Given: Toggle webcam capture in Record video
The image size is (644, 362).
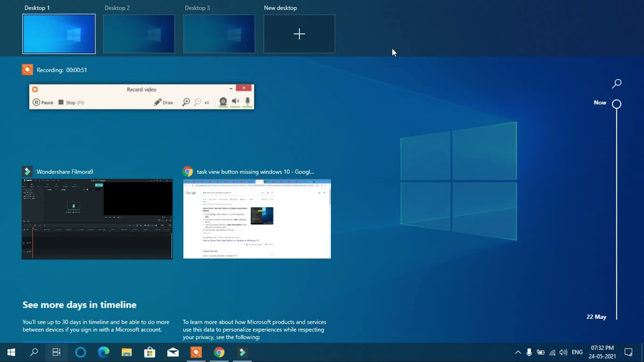Looking at the screenshot, I should pyautogui.click(x=223, y=102).
